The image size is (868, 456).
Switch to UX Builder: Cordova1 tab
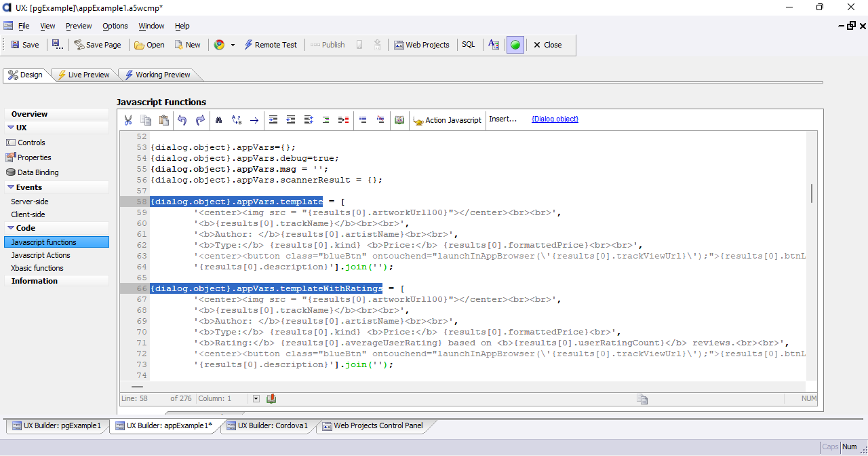tap(267, 426)
